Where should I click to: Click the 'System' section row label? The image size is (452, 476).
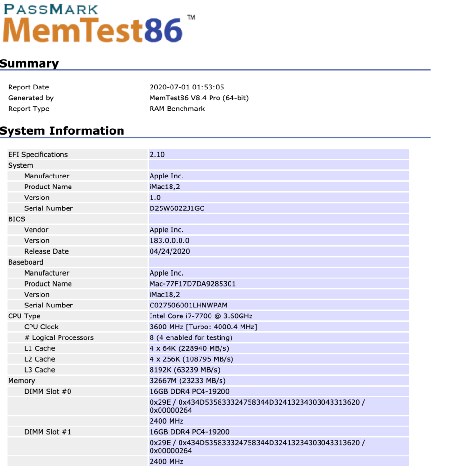pos(20,166)
